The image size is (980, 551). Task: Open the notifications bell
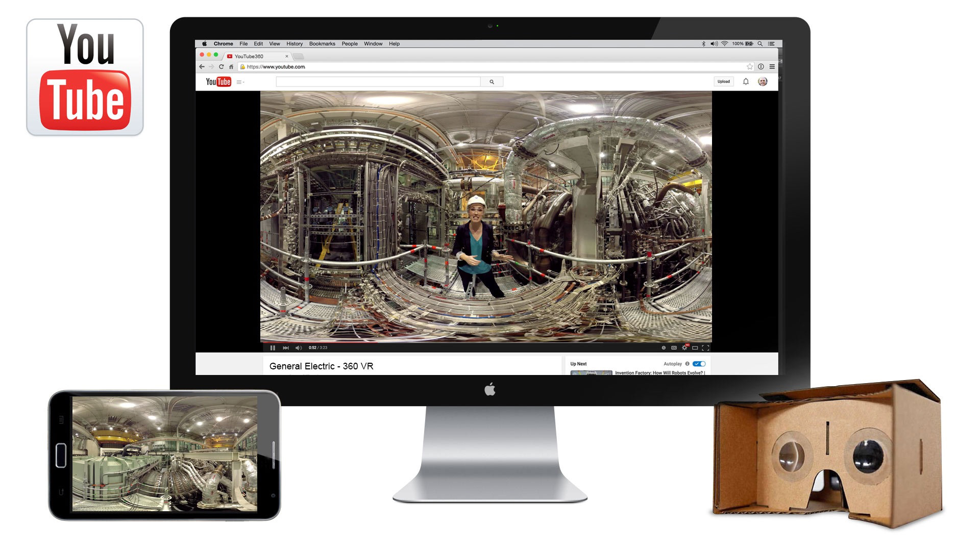point(746,82)
